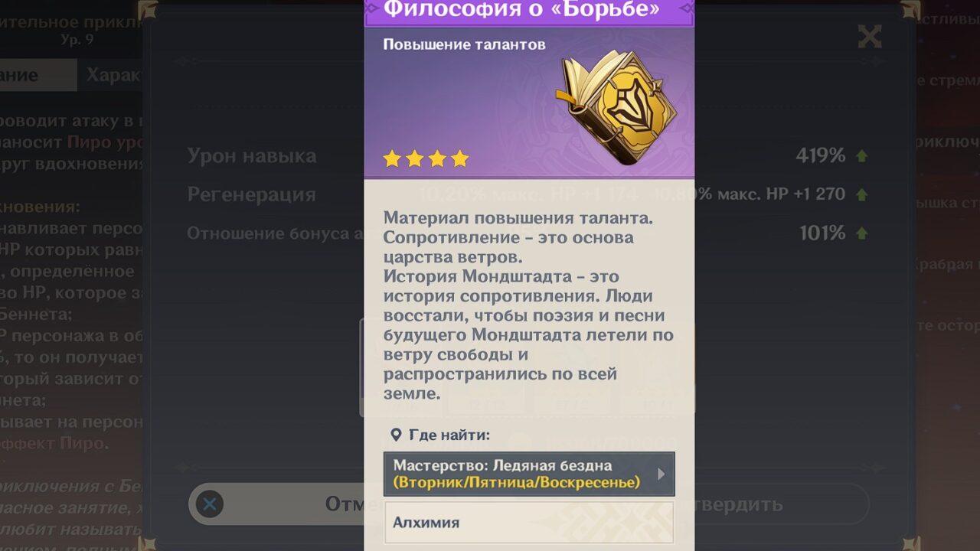Select the Регенерация stat row
The width and height of the screenshot is (980, 551).
(528, 194)
